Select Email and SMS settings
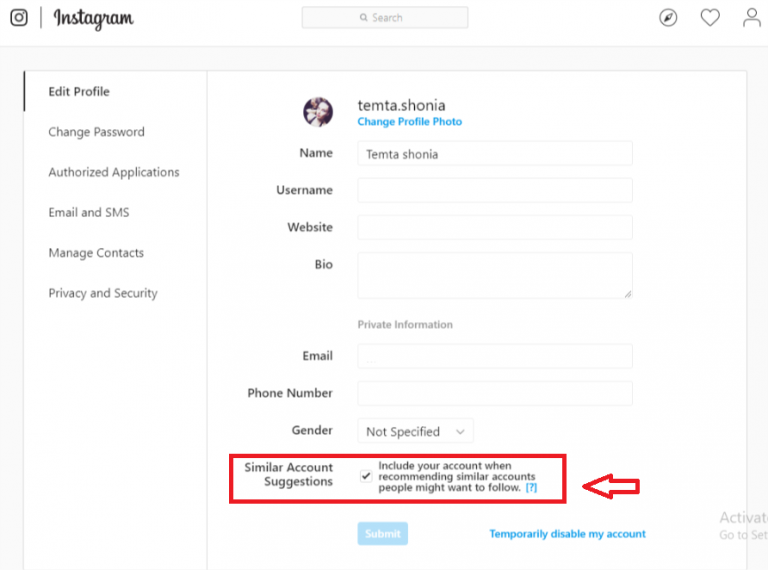Viewport: 768px width, 570px height. click(x=89, y=212)
